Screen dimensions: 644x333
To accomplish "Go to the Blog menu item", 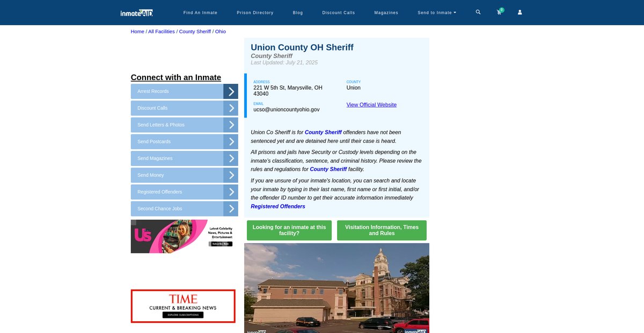I will [298, 12].
